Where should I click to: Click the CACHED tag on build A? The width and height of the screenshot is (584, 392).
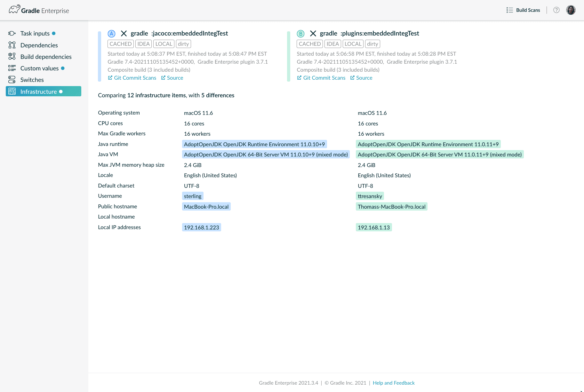(121, 44)
